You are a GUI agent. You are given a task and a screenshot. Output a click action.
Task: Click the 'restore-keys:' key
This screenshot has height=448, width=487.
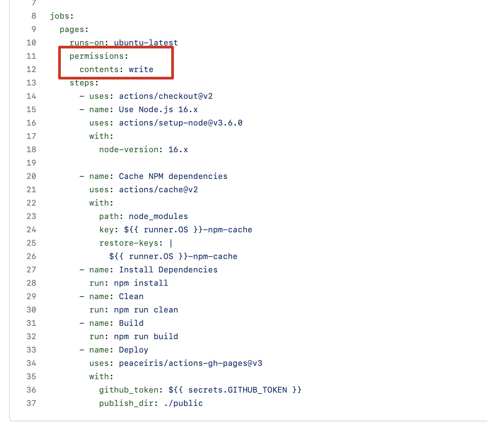pos(131,243)
